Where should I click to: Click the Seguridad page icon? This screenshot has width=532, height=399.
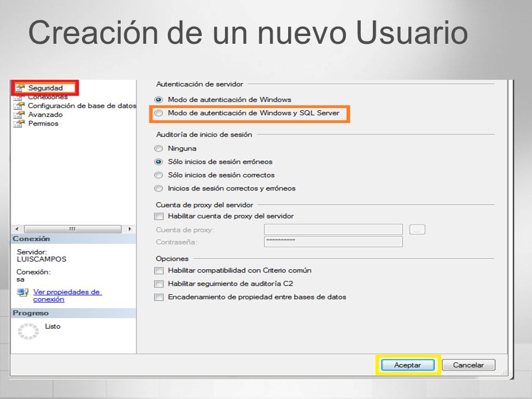20,88
